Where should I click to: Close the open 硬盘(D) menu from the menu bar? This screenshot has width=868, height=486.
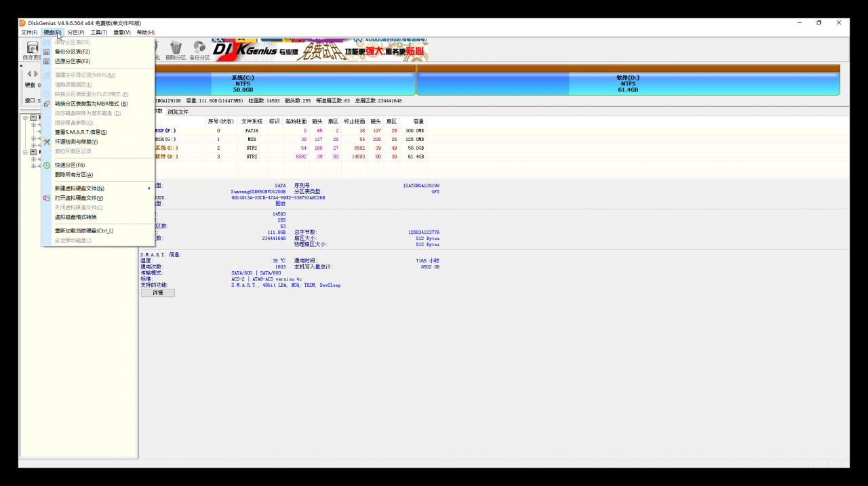coord(52,32)
